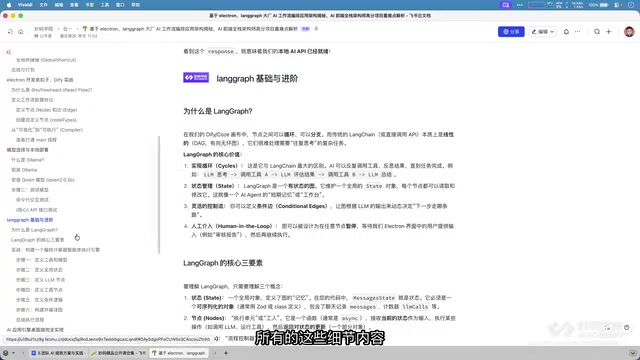Image resolution: width=640 pixels, height=360 pixels.
Task: Open the search magnifier icon
Action: point(597,31)
